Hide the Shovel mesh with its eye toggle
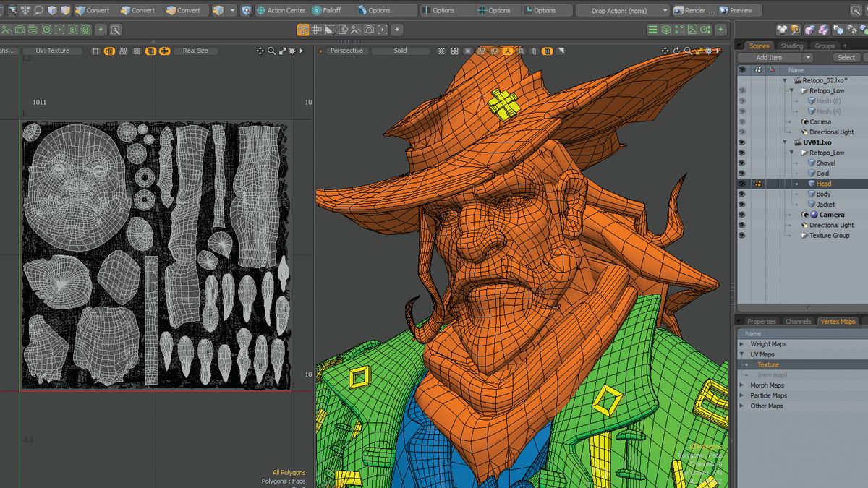Viewport: 868px width, 488px height. point(741,163)
